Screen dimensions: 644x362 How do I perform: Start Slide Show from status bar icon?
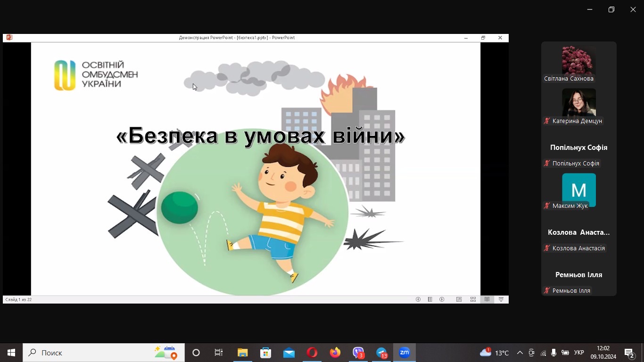(x=501, y=299)
